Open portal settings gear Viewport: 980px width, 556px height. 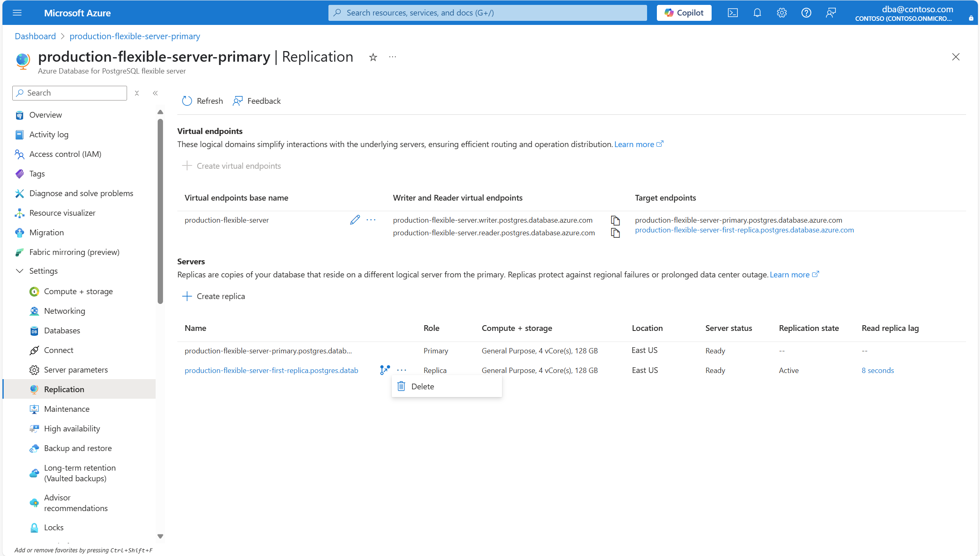pyautogui.click(x=781, y=13)
